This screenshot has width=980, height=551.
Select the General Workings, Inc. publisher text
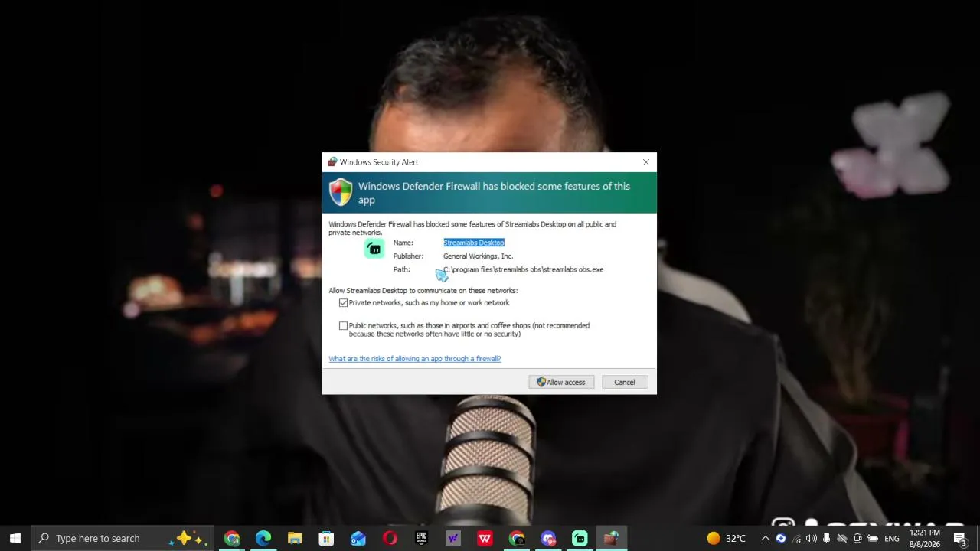coord(478,256)
